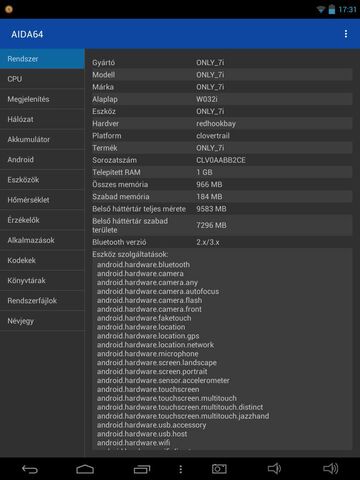360x480 pixels.
Task: Tap the battery icon in status bar
Action: coord(332,9)
